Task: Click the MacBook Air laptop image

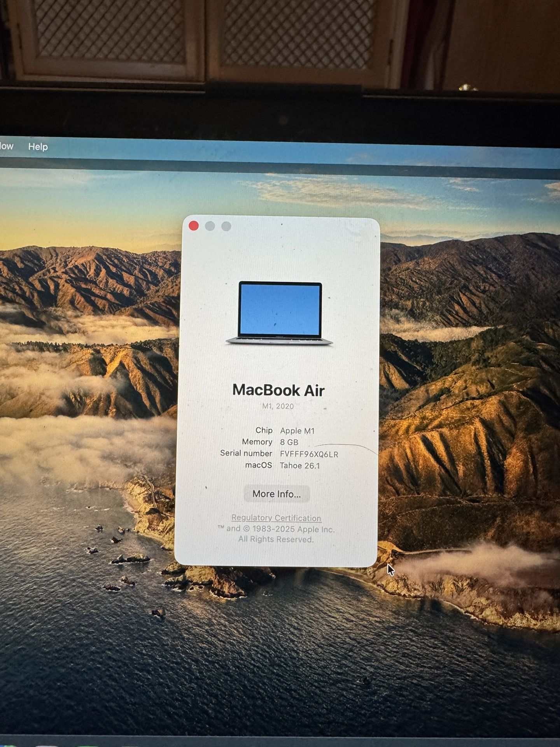Action: [279, 313]
